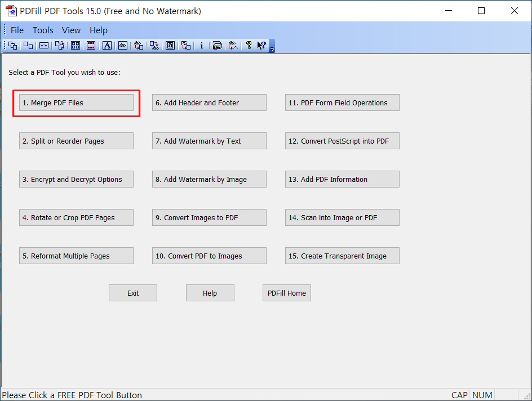Click '11. PDF Form Field Operations'
This screenshot has width=532, height=401.
click(x=342, y=103)
